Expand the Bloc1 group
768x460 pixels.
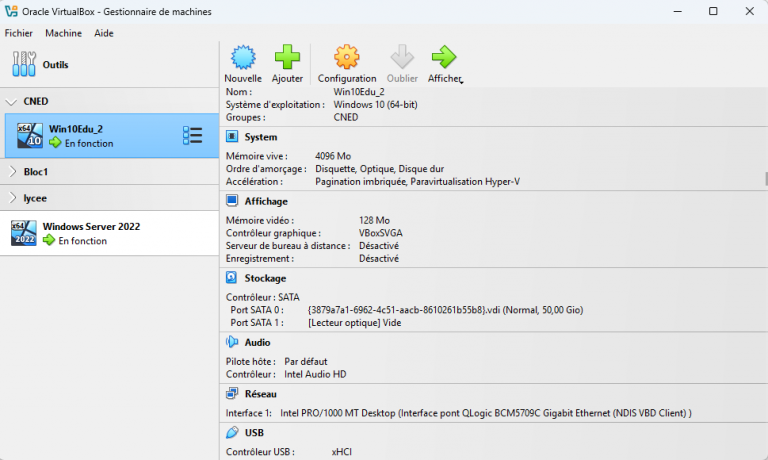pyautogui.click(x=12, y=172)
